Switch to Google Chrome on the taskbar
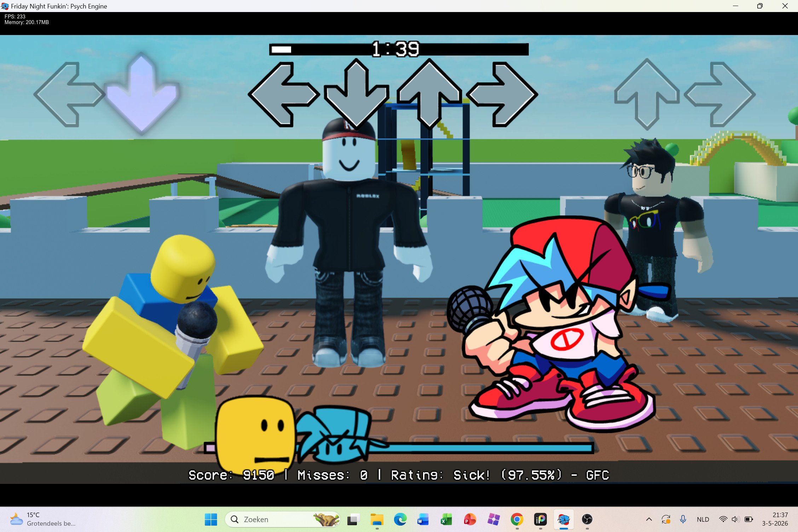Viewport: 798px width, 532px height. point(517,519)
